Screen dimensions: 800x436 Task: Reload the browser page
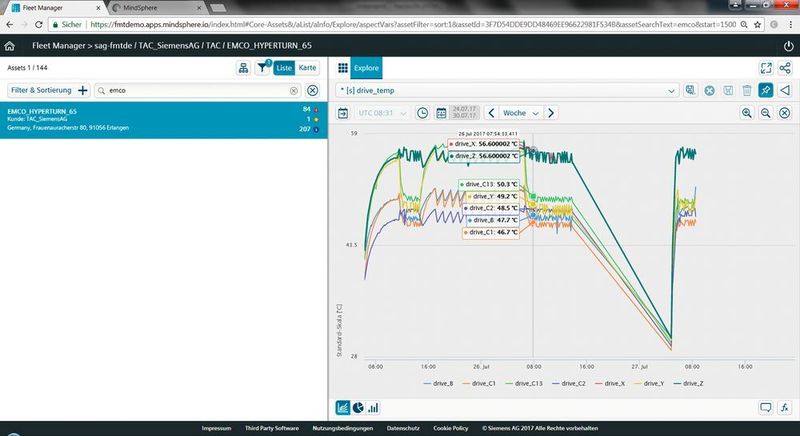(x=38, y=24)
